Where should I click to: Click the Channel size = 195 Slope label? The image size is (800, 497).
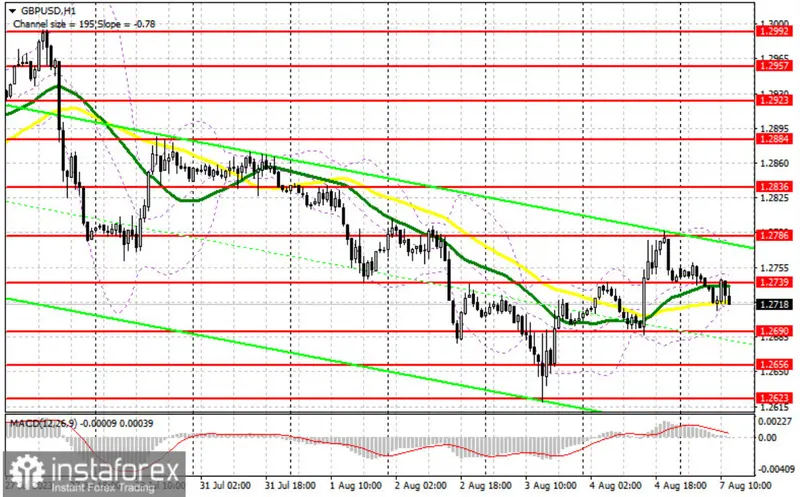pos(84,24)
